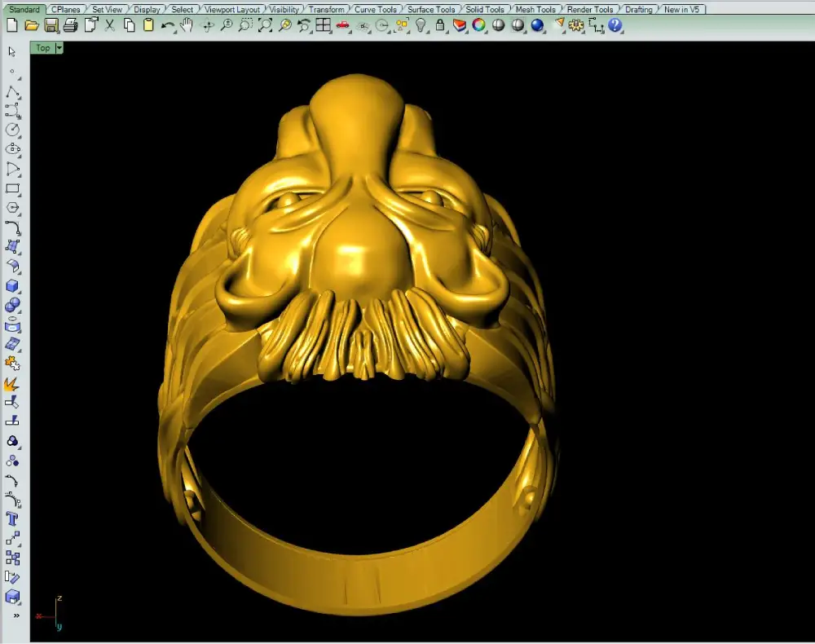This screenshot has height=644, width=815.
Task: Select the arrow pointer tool in sidebar
Action: [12, 51]
